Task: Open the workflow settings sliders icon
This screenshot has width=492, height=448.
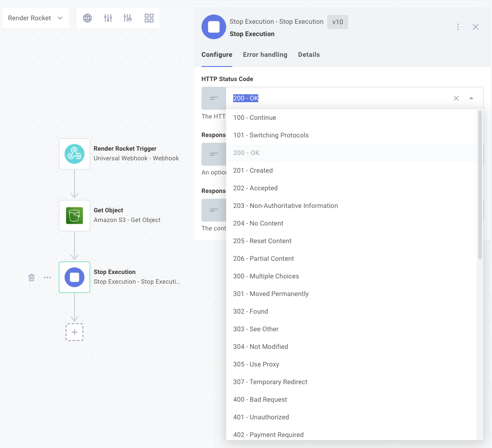Action: click(x=108, y=18)
